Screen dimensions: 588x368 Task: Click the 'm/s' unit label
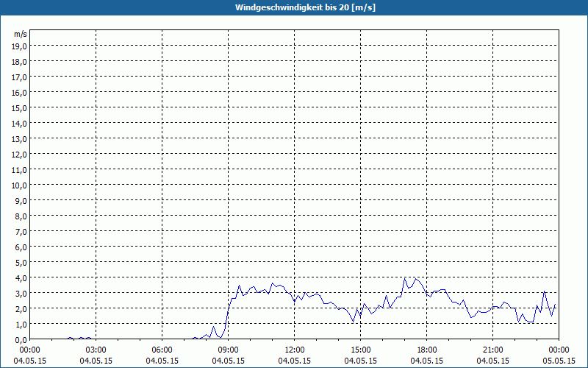[x=21, y=34]
